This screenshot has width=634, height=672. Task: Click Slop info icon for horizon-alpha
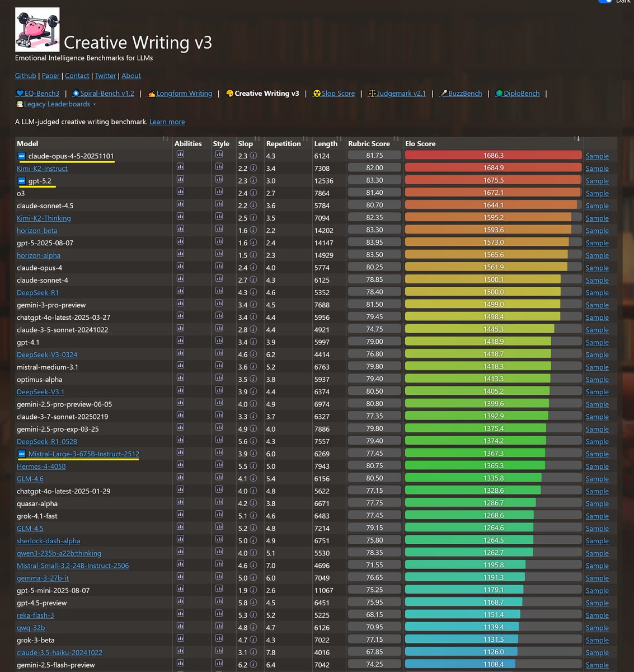pyautogui.click(x=253, y=255)
